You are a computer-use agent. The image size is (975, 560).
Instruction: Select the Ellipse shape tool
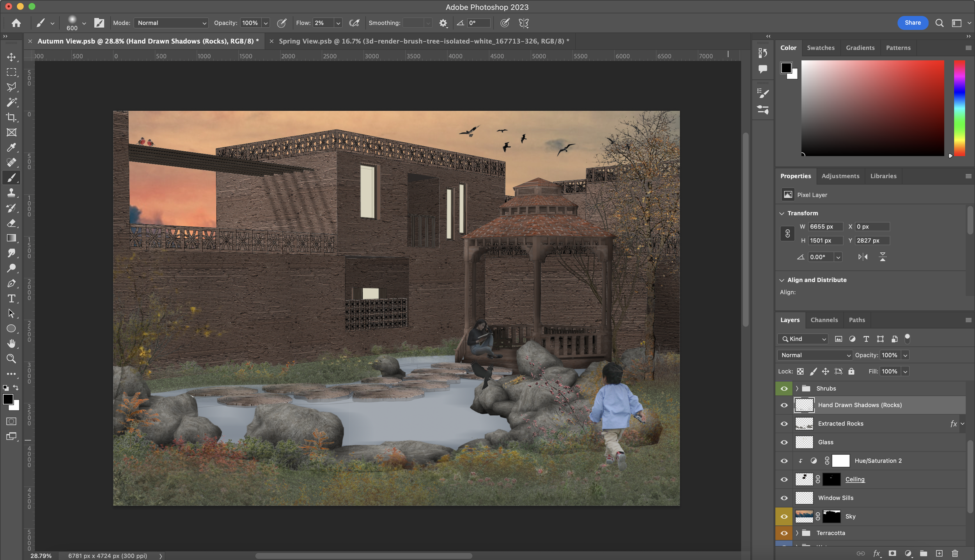coord(11,328)
